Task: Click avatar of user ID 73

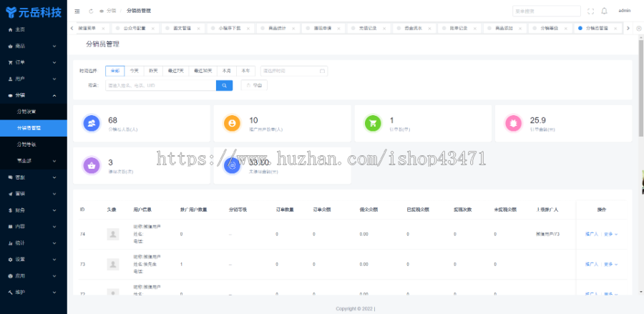Action: tap(113, 264)
